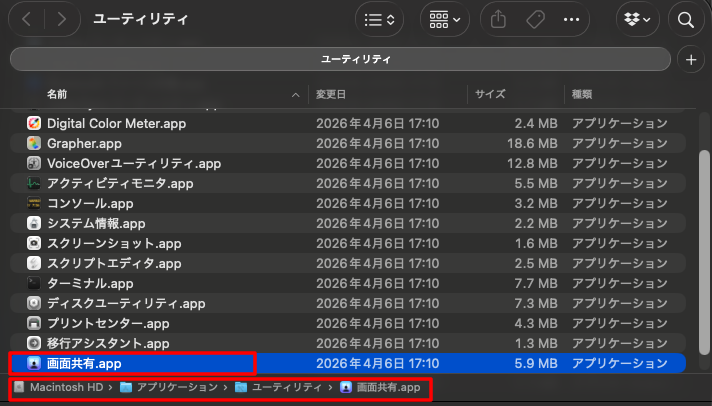Select the 移行アシスタント.app icon
Viewport: 712px width, 406px height.
pos(34,343)
